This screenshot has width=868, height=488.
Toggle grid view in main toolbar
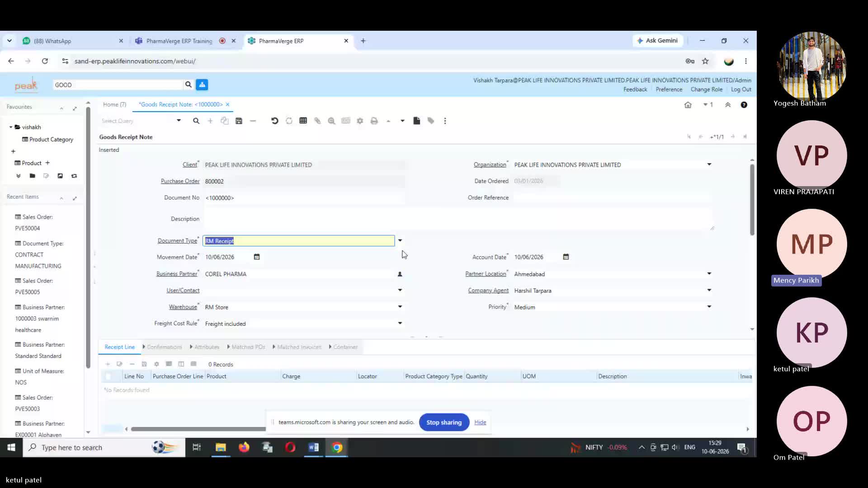point(303,121)
